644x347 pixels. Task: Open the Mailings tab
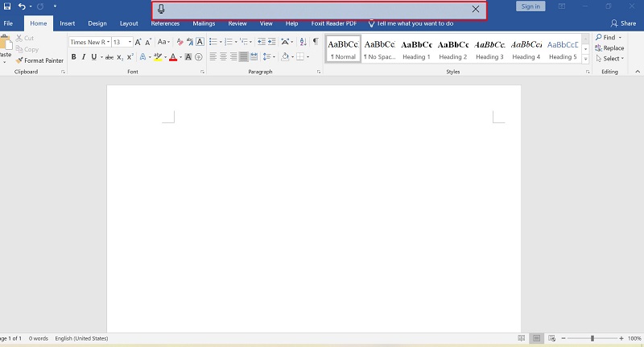click(x=204, y=23)
